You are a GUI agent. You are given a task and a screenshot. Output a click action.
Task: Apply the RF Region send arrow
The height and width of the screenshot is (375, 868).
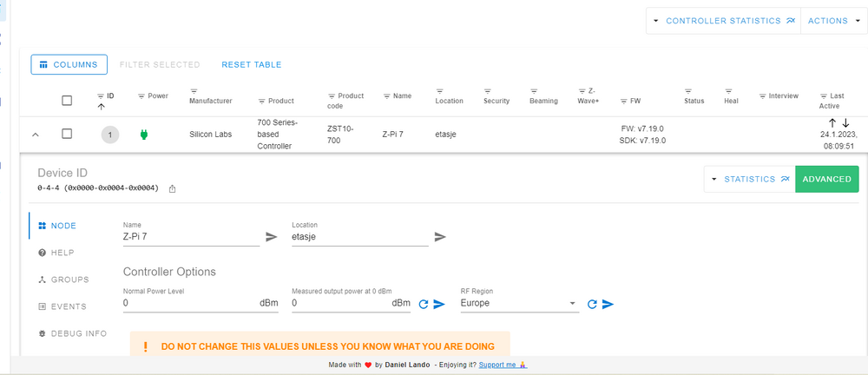pos(608,304)
